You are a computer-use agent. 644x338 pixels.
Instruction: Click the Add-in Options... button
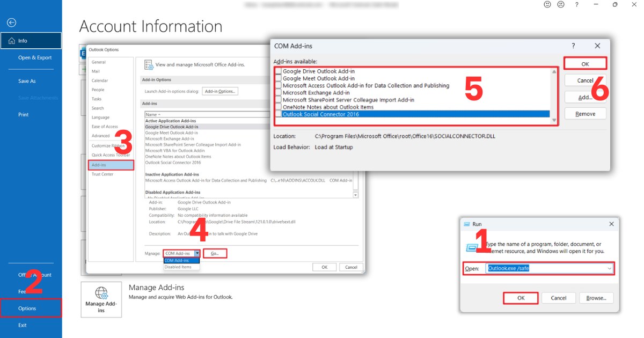click(220, 91)
